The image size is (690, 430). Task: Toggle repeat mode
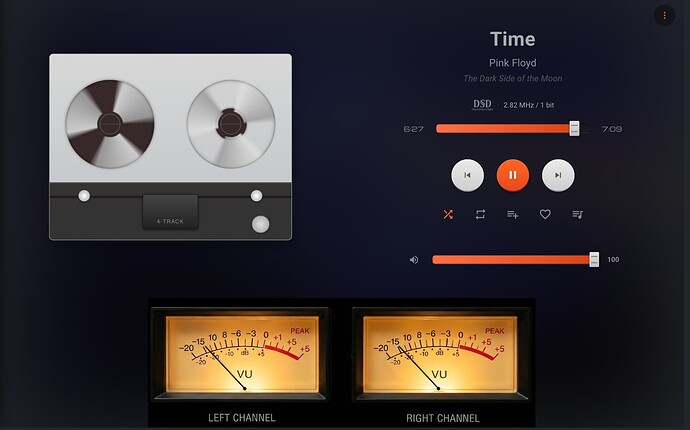pyautogui.click(x=480, y=214)
